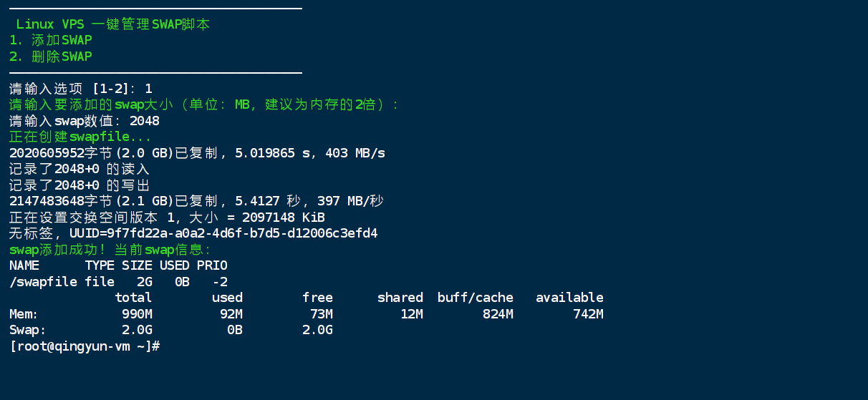Click the '正在创建swapfile...' status line

(80, 137)
